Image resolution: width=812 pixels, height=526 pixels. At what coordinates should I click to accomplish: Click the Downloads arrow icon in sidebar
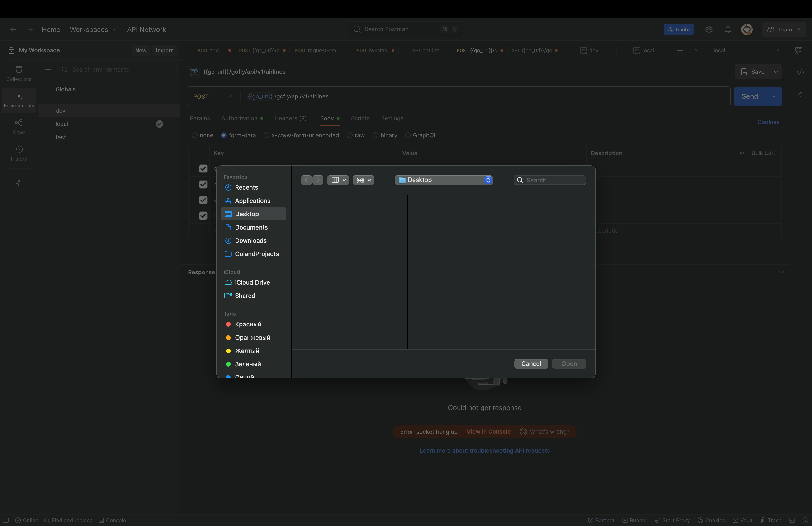click(x=228, y=241)
